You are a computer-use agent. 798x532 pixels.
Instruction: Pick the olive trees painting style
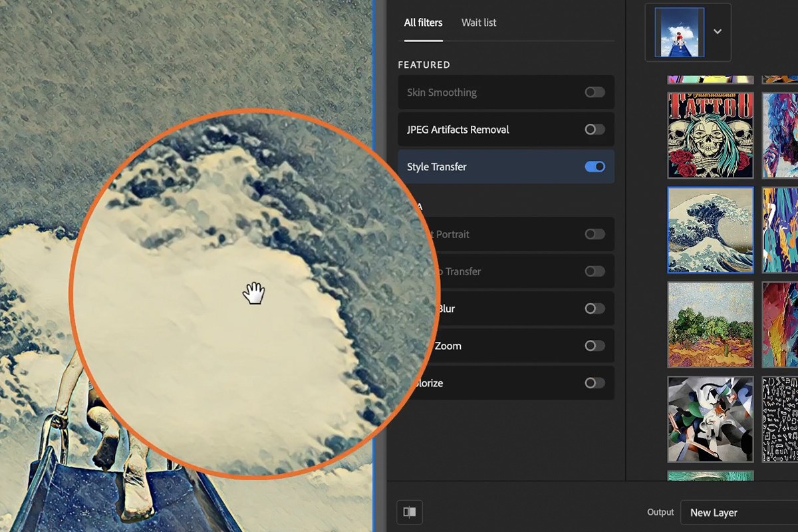click(710, 325)
